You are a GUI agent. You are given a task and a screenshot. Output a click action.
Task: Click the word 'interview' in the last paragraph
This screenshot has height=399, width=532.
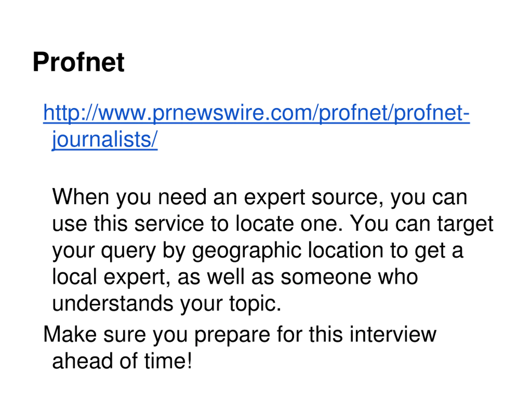coord(393,334)
